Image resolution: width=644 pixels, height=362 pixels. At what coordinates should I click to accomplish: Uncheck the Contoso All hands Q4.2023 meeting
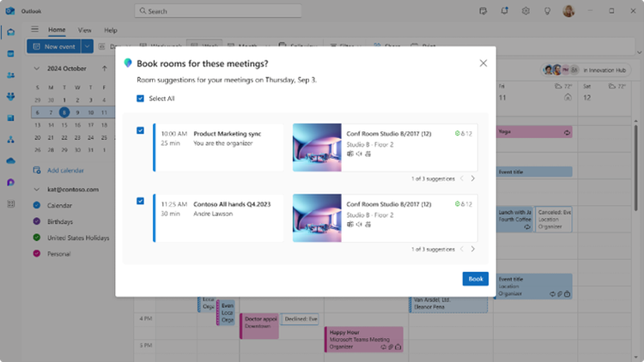pyautogui.click(x=141, y=201)
